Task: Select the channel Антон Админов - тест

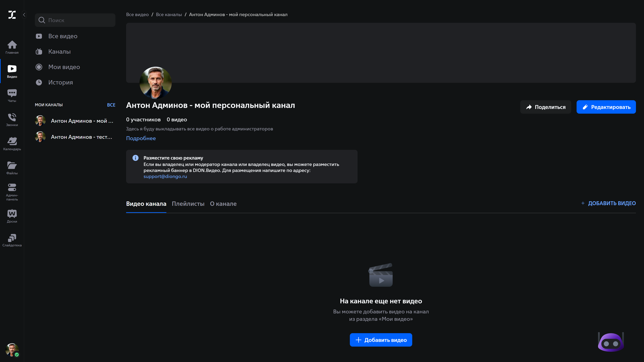Action: tap(75, 137)
